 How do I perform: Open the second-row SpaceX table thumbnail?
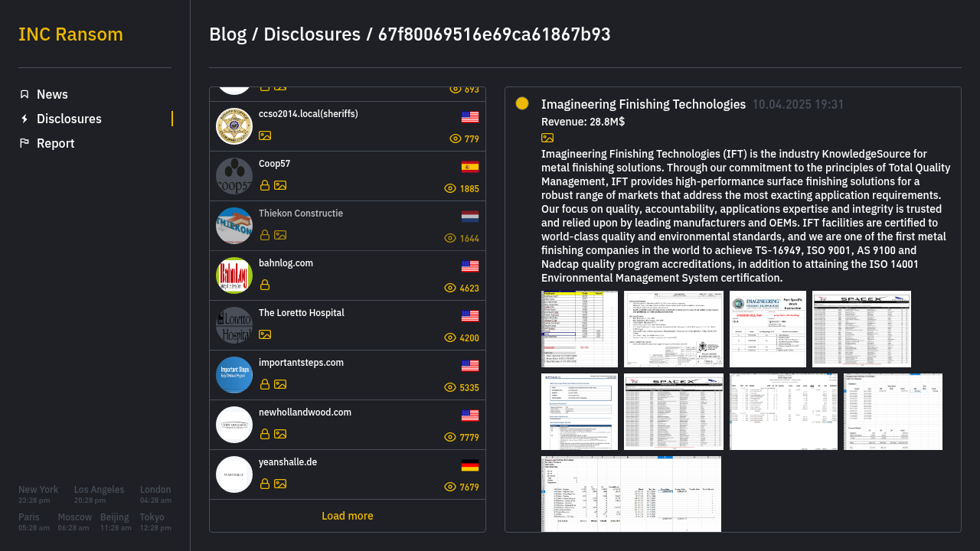pos(674,412)
